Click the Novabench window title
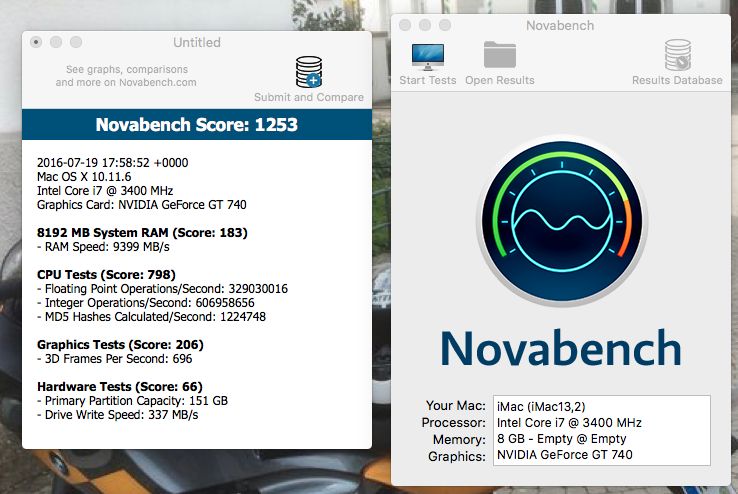This screenshot has width=738, height=494. [x=560, y=25]
